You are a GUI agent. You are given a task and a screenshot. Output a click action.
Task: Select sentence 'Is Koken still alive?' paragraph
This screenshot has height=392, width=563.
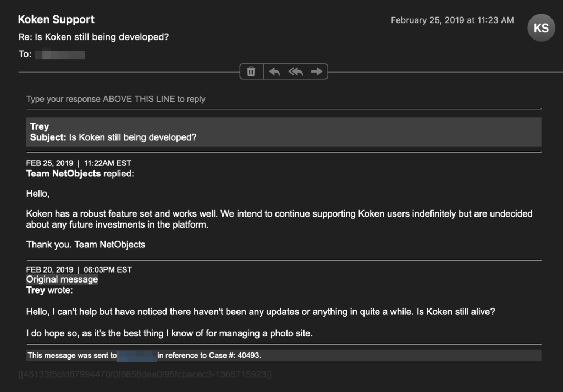point(261,312)
